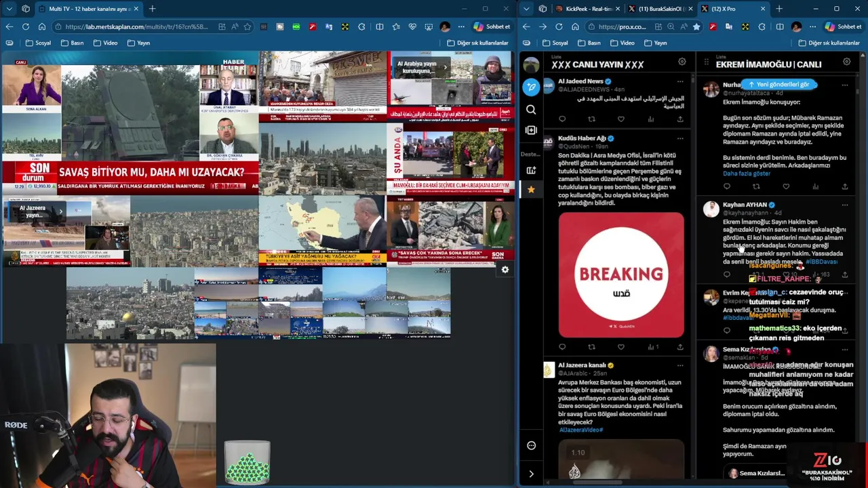The width and height of the screenshot is (868, 488).
Task: Open new deck icon in X Pro sidebar
Action: (x=531, y=170)
